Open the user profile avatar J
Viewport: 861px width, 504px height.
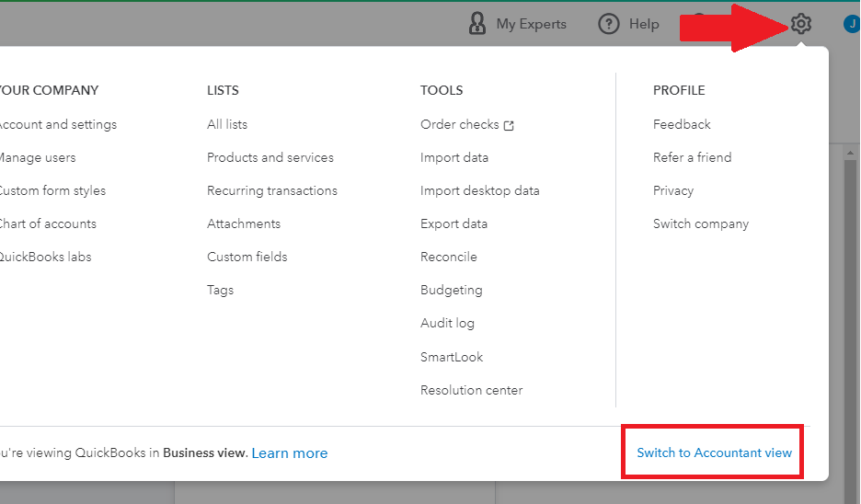(x=851, y=24)
